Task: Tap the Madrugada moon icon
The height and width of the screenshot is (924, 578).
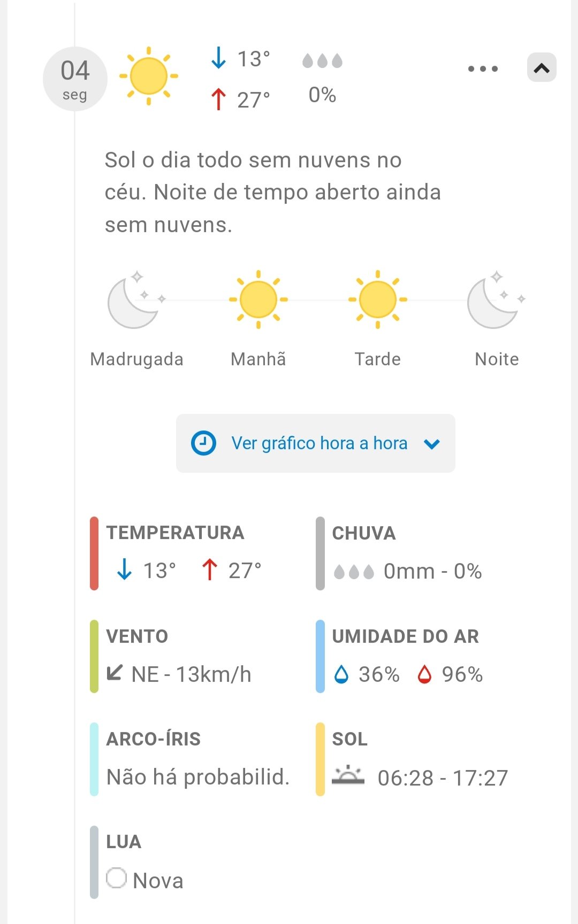Action: pos(135,300)
